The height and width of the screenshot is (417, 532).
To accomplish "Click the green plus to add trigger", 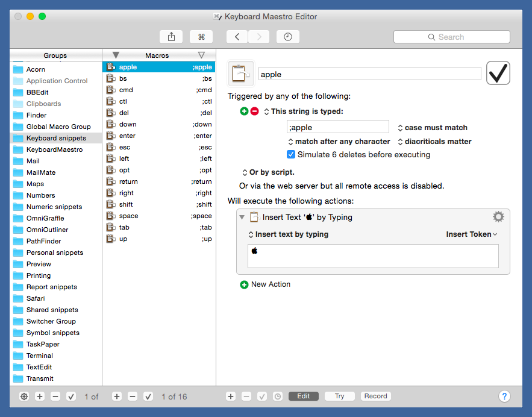I will 244,111.
